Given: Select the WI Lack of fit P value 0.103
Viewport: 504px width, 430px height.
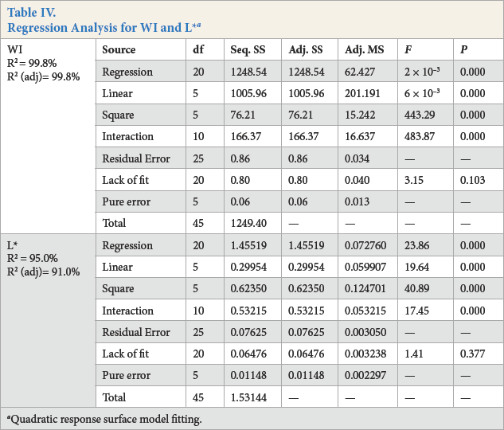Looking at the screenshot, I should 472,180.
